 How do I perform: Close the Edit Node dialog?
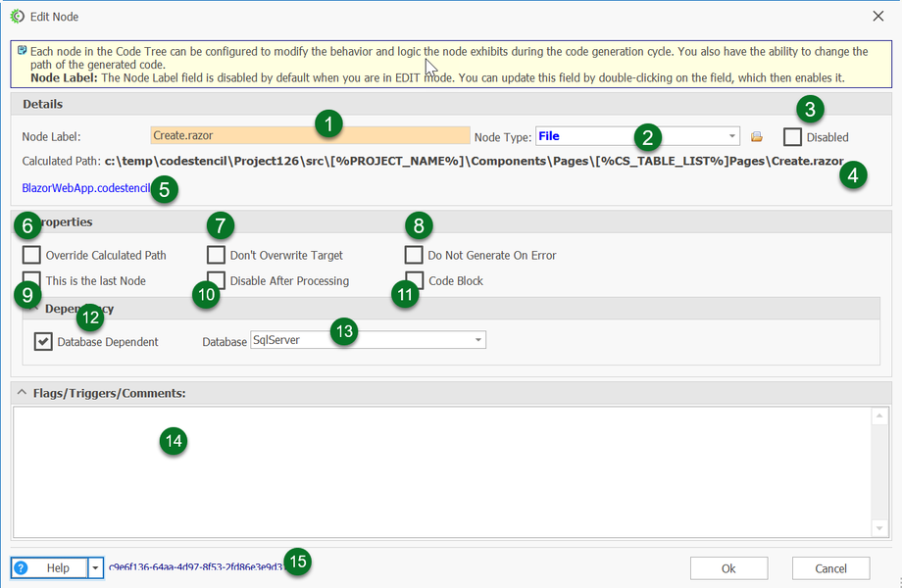tap(877, 16)
